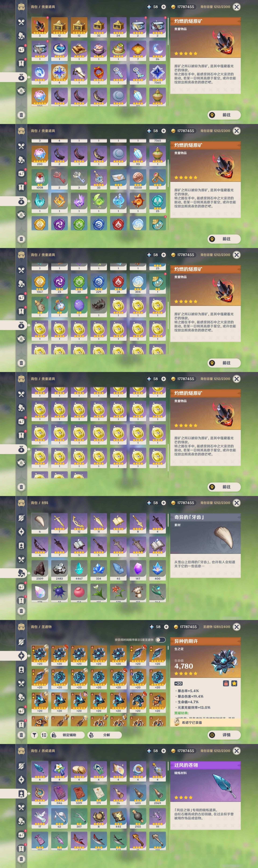This screenshot has width=258, height=868.
Task: Select the 希诺宁已装备 equipped character bar
Action: coord(205,722)
